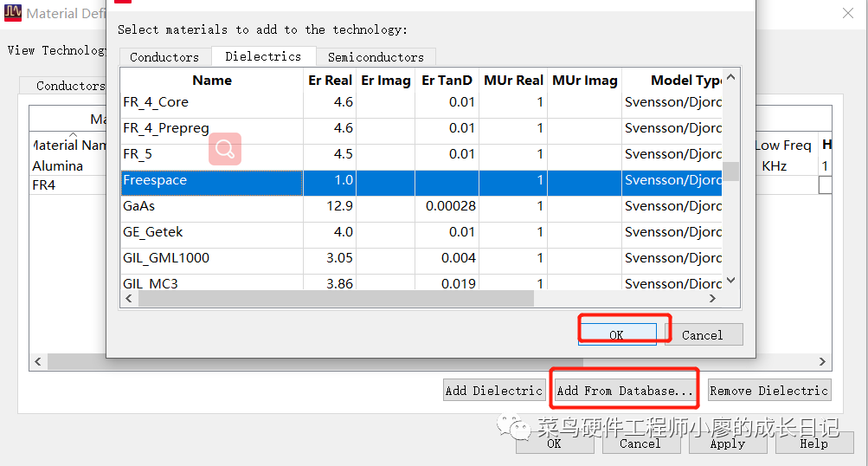Click OK in the select materials dialog

coord(617,334)
